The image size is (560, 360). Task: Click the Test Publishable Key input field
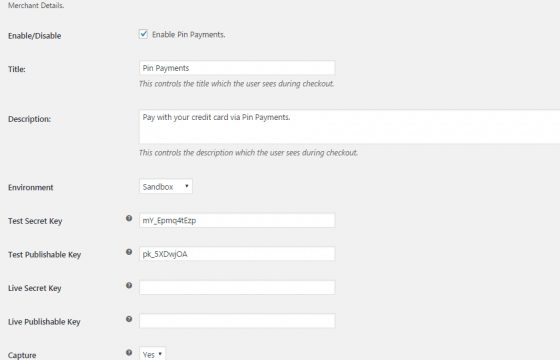[x=237, y=254]
